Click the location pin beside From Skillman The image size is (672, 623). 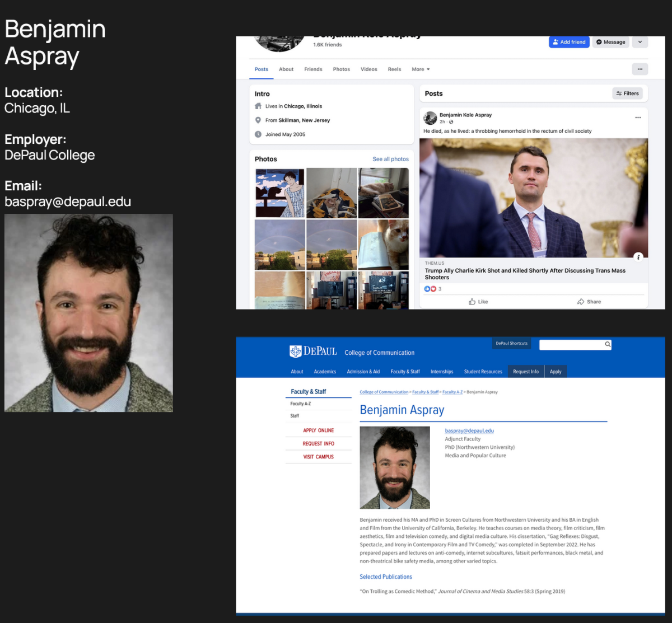click(x=258, y=120)
